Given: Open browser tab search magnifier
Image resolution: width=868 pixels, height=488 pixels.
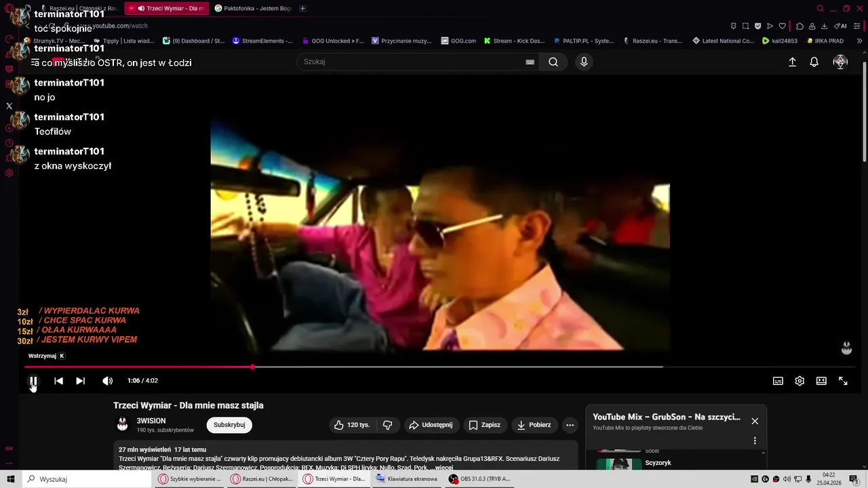Looking at the screenshot, I should click(x=820, y=8).
